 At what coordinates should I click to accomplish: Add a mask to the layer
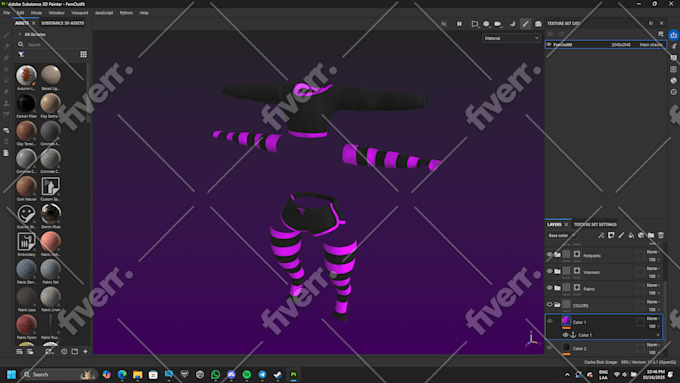tap(611, 235)
